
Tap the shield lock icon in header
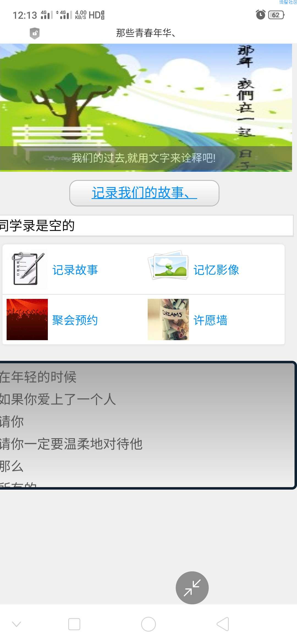coord(35,33)
